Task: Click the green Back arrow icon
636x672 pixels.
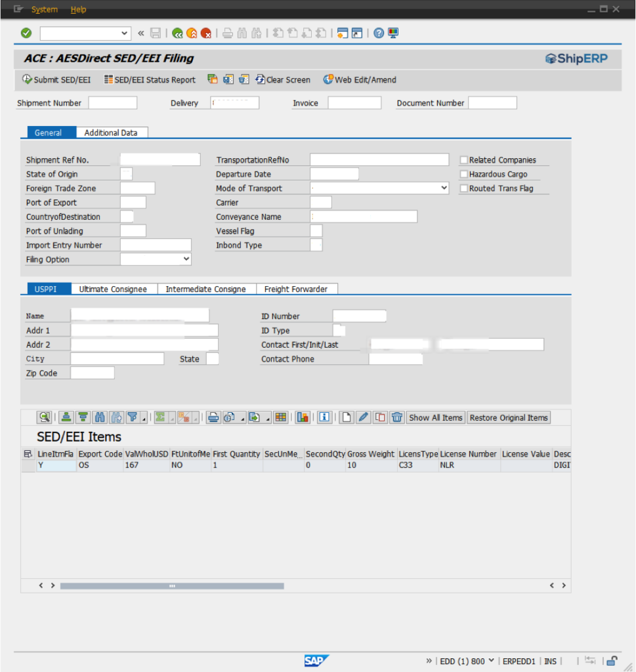Action: [x=177, y=33]
